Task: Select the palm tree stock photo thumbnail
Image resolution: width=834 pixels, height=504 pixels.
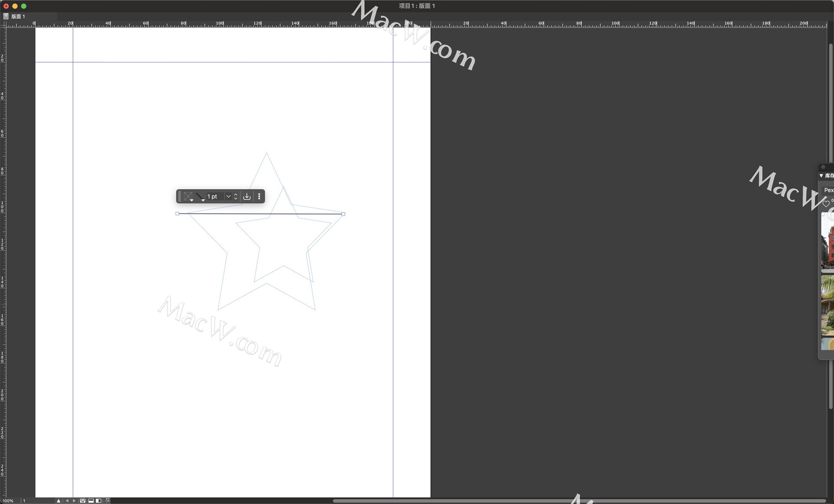Action: (827, 305)
